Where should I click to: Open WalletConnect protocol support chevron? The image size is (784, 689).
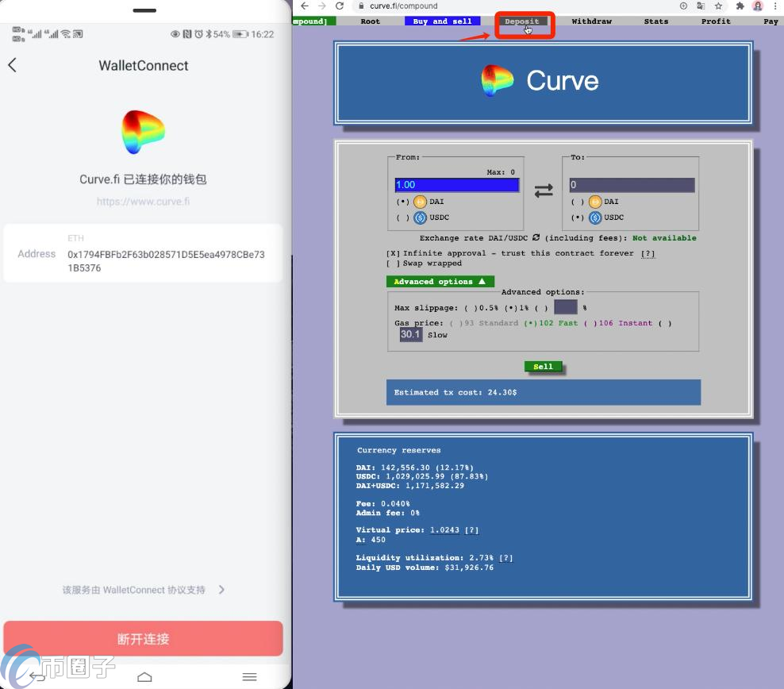221,590
